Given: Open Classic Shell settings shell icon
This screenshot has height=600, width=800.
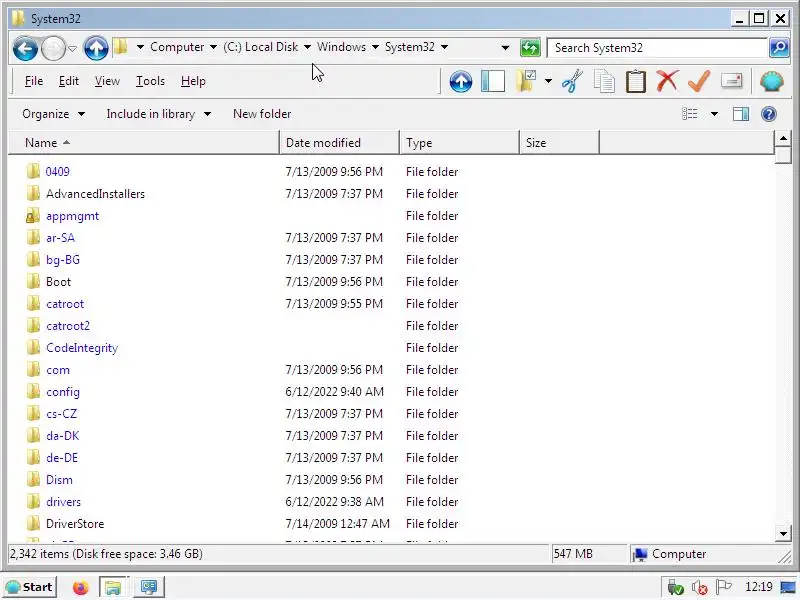Looking at the screenshot, I should coord(771,82).
